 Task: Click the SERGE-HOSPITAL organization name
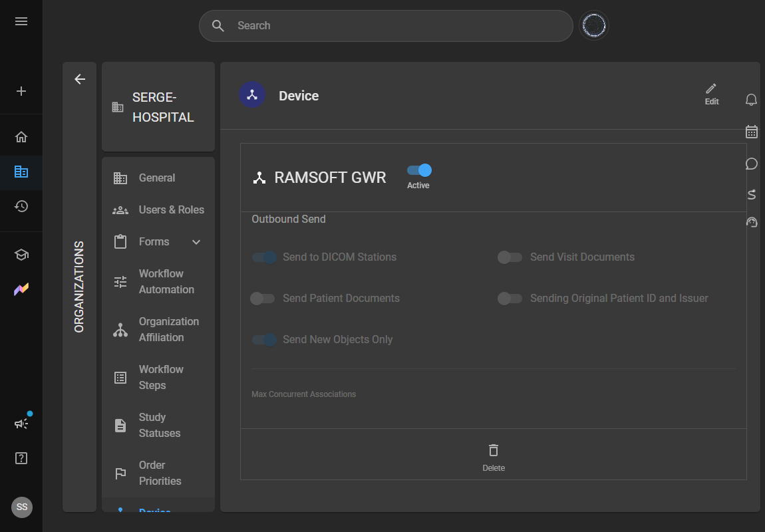164,107
